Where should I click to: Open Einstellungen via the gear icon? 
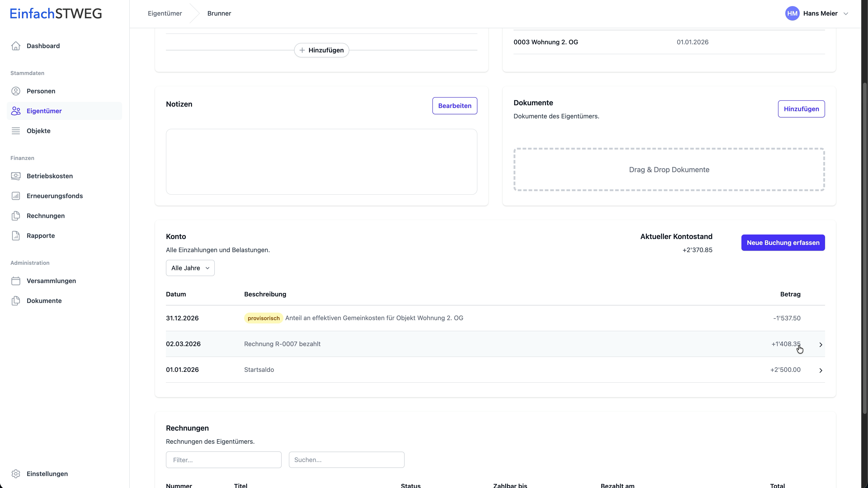pyautogui.click(x=16, y=474)
